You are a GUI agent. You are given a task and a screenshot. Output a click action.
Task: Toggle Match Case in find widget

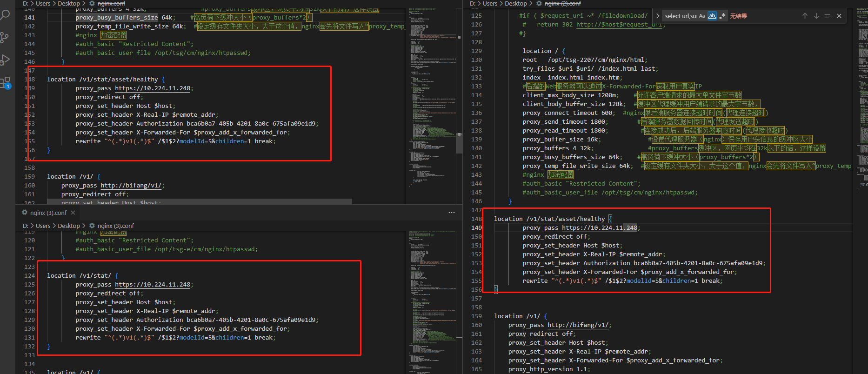coord(702,16)
